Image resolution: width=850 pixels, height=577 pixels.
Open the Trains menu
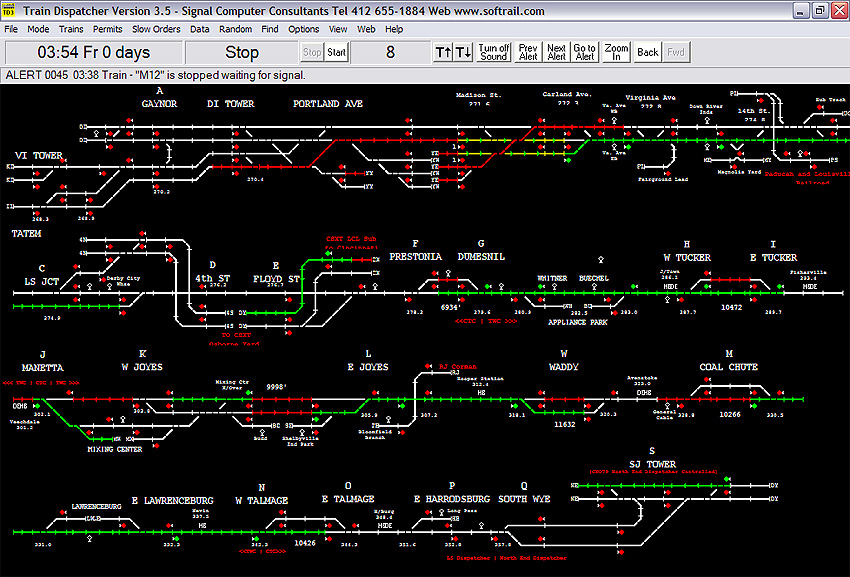(71, 29)
